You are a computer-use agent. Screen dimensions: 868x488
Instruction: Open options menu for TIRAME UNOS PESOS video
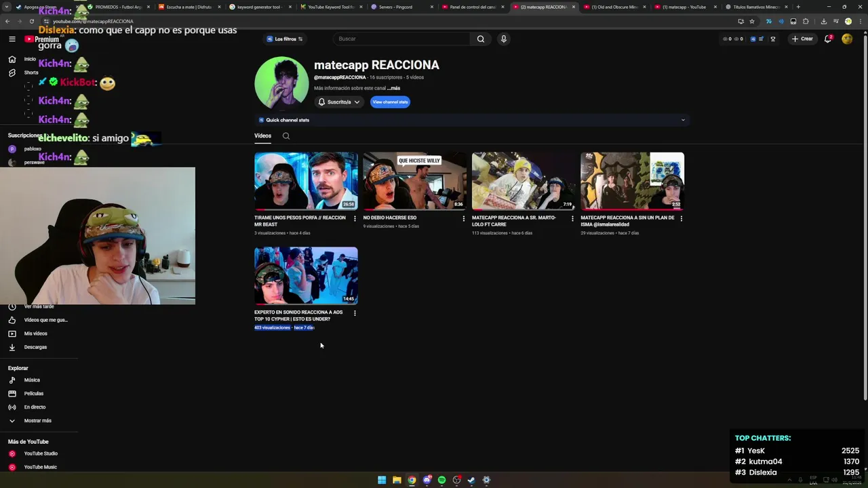355,218
